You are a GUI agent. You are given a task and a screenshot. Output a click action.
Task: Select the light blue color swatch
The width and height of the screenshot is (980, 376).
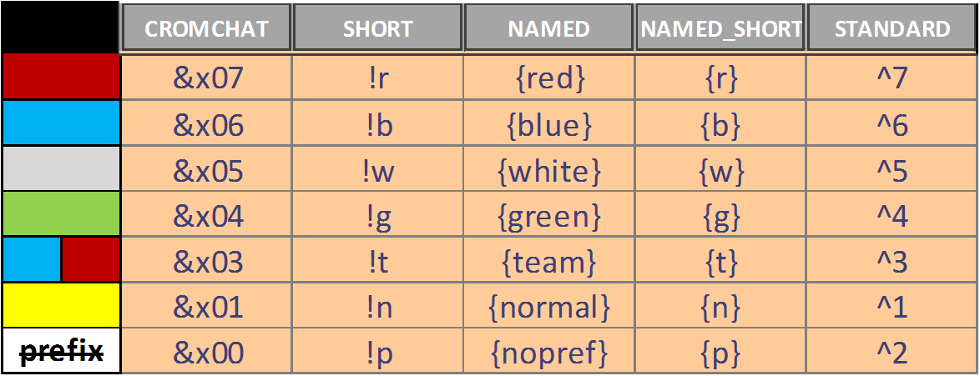pos(61,123)
